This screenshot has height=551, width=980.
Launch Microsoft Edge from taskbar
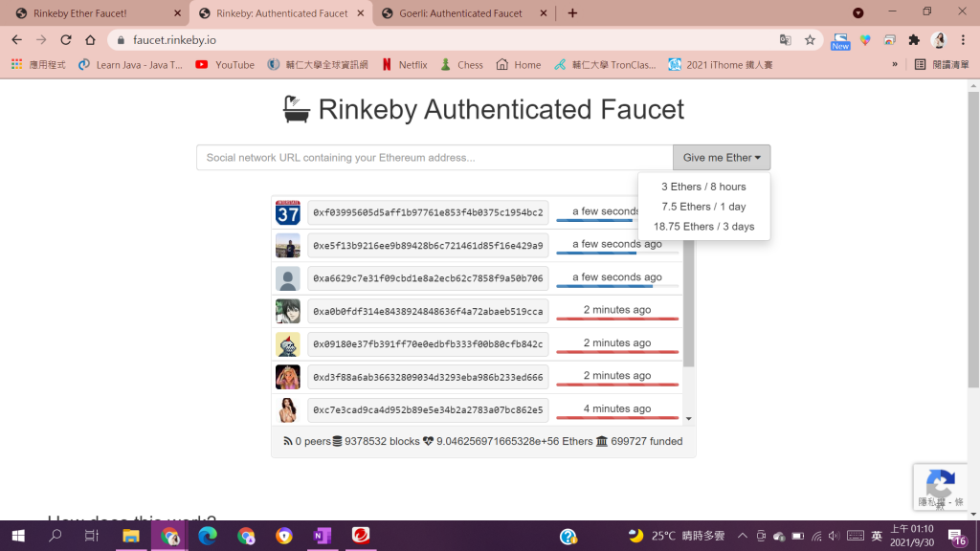208,536
